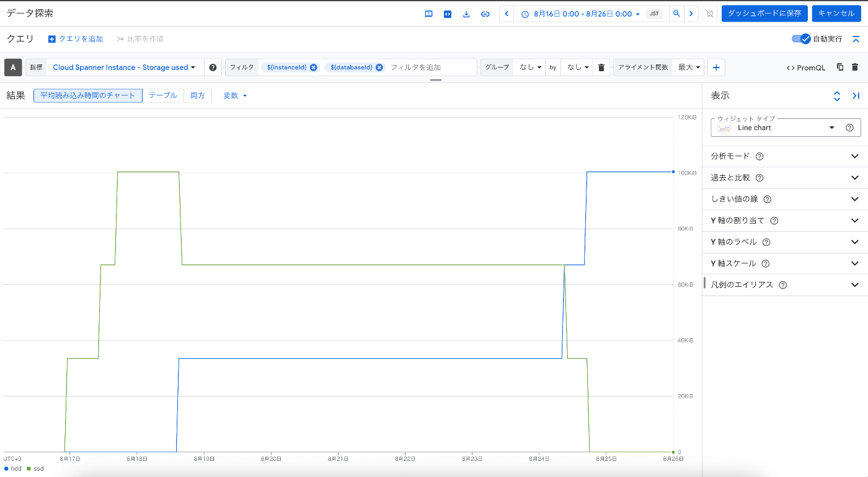Switch to PromQL editor
The height and width of the screenshot is (477, 868).
[x=806, y=68]
